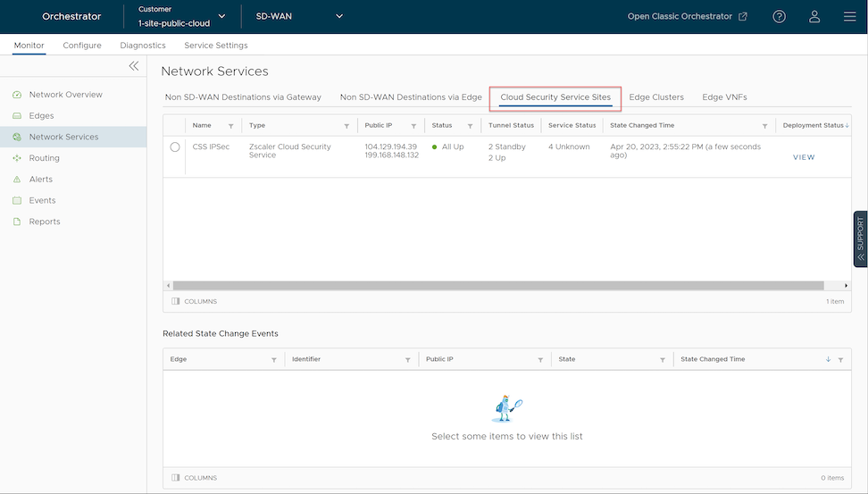Screen dimensions: 868x494
Task: Open the Configure top menu tab
Action: [x=82, y=46]
